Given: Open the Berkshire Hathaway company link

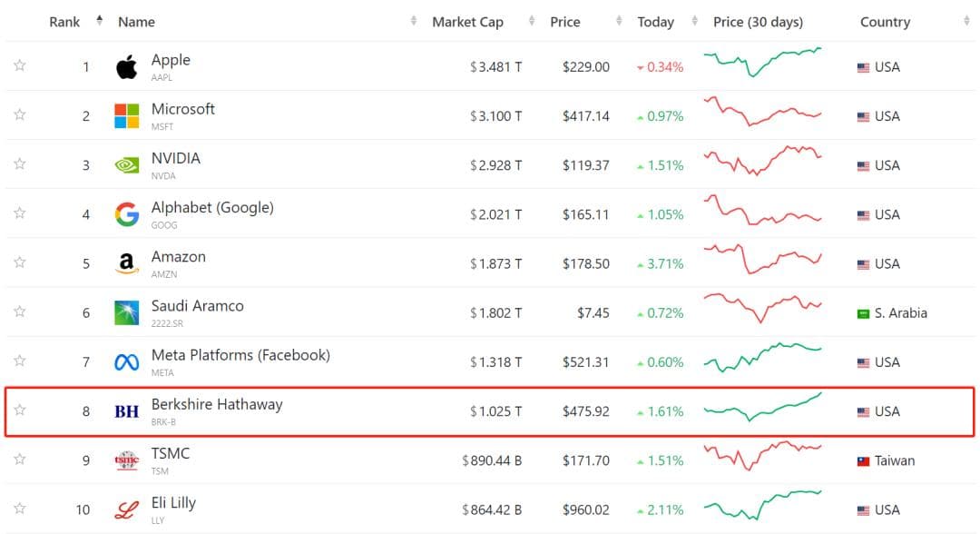Looking at the screenshot, I should pyautogui.click(x=217, y=404).
